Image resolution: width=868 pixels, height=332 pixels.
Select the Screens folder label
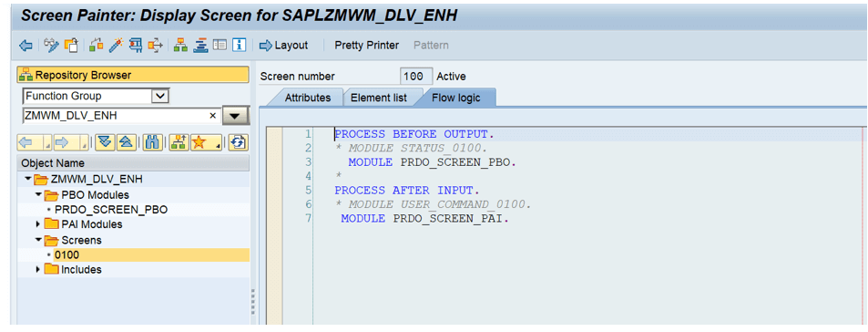81,240
